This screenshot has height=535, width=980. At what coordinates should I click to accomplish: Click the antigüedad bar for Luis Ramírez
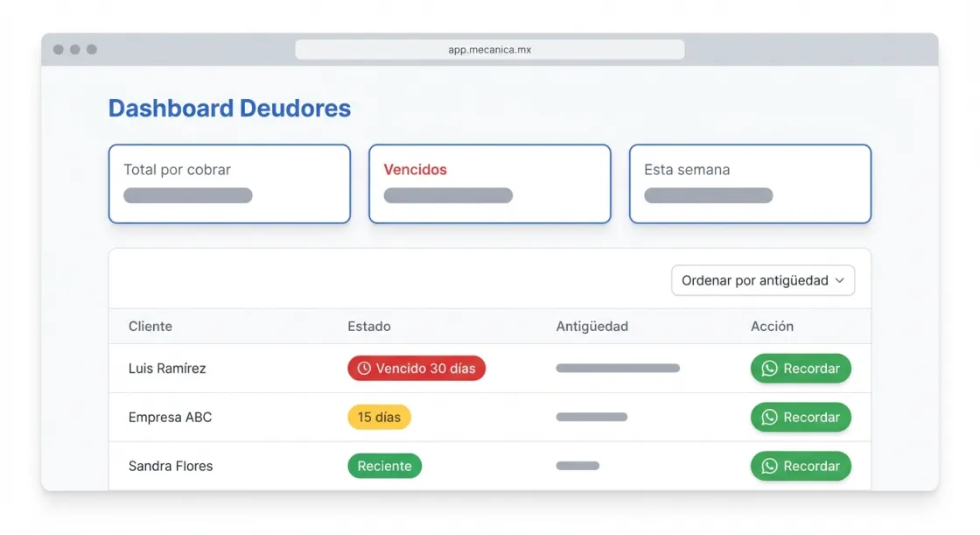(618, 369)
